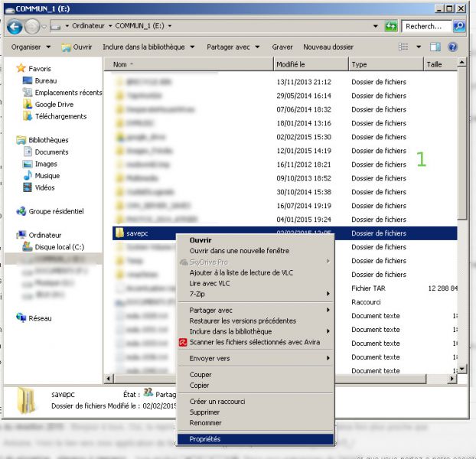476x459 pixels.
Task: Select Google Drive in the Favoris list
Action: pyautogui.click(x=55, y=105)
